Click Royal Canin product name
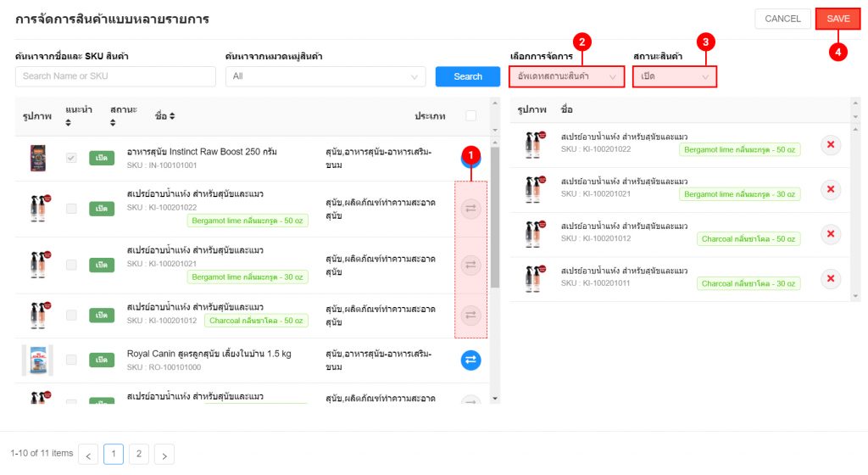Image resolution: width=868 pixels, height=475 pixels. (x=209, y=354)
